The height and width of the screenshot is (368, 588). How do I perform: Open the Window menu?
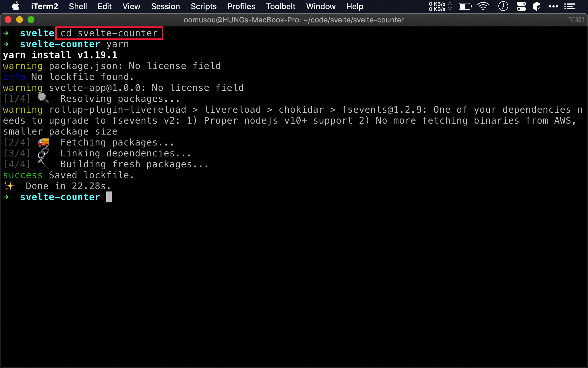(320, 6)
